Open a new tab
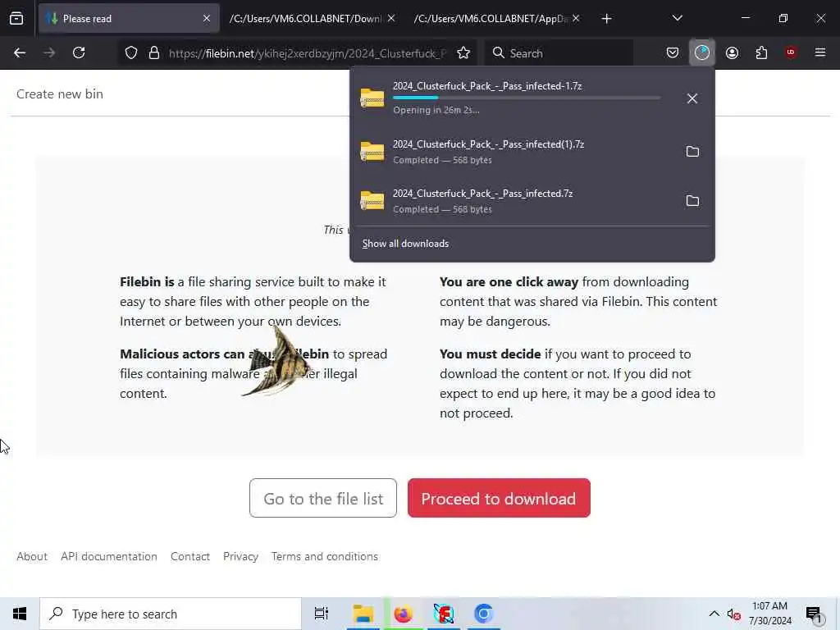This screenshot has height=630, width=840. point(606,19)
